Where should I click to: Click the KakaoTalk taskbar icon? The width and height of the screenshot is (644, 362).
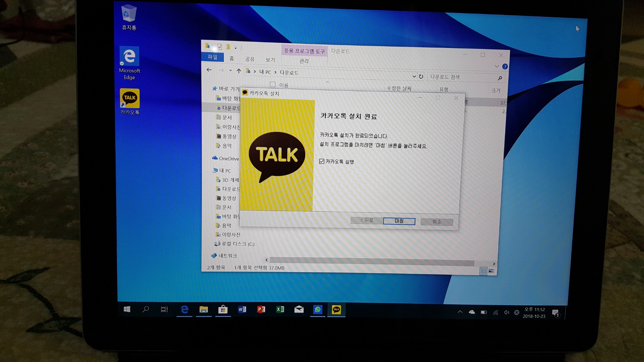pyautogui.click(x=336, y=310)
